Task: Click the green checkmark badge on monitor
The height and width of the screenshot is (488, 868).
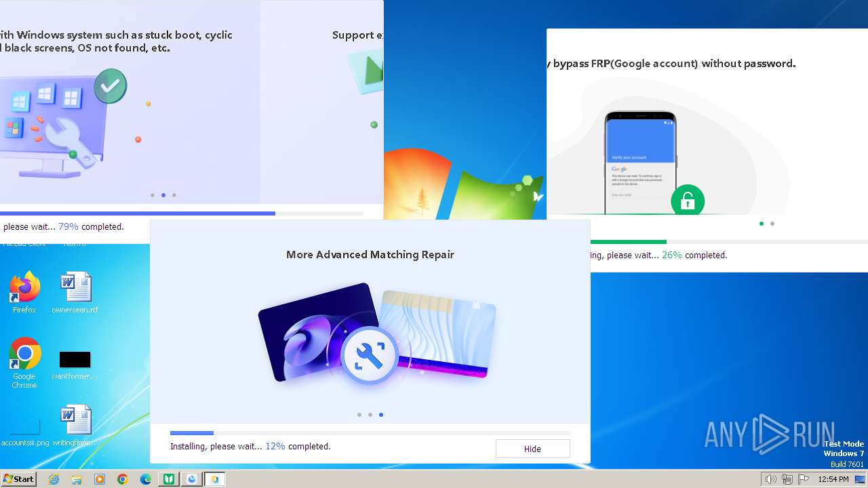Action: (x=111, y=86)
